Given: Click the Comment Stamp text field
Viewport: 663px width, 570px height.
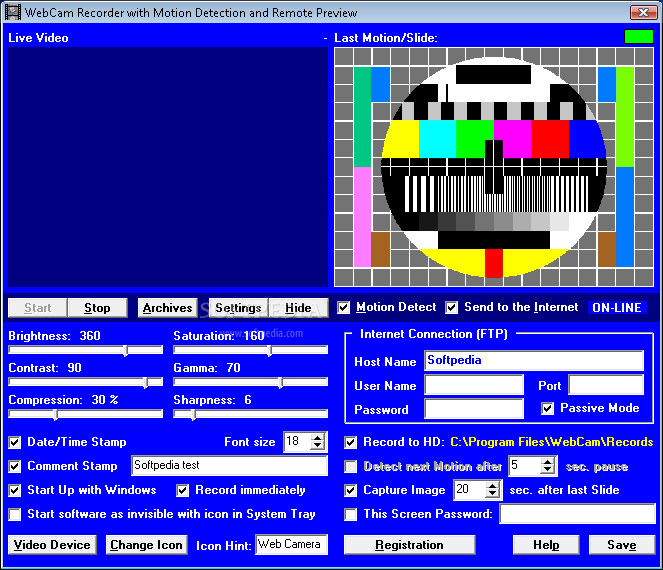Looking at the screenshot, I should 230,466.
